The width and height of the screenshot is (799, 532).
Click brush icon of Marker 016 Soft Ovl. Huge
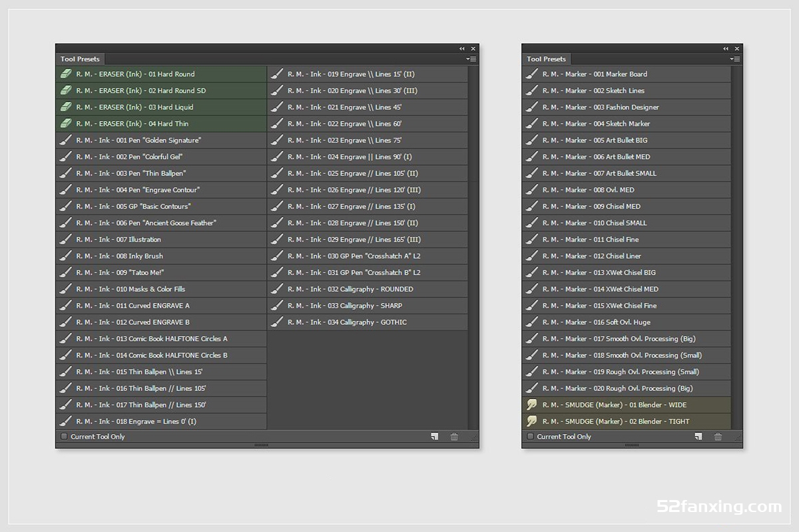pyautogui.click(x=531, y=322)
